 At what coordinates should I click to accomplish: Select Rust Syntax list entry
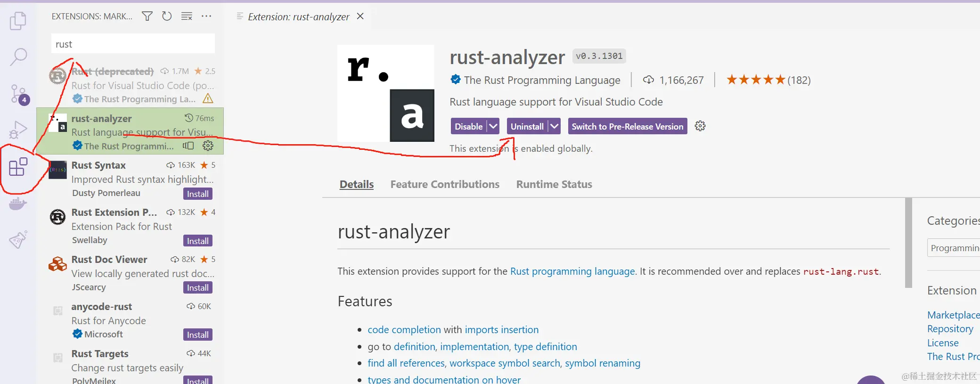pos(130,179)
